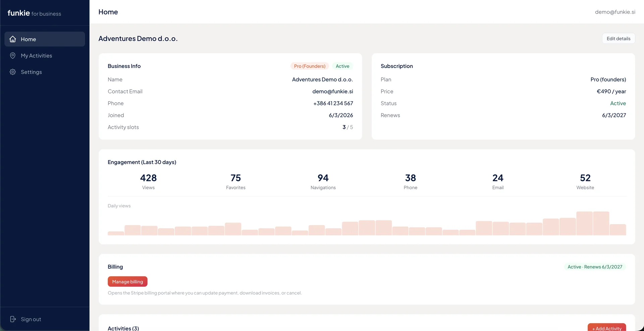Screen dimensions: 644x331
Task: Click the Sign out door icon
Action: (13, 319)
